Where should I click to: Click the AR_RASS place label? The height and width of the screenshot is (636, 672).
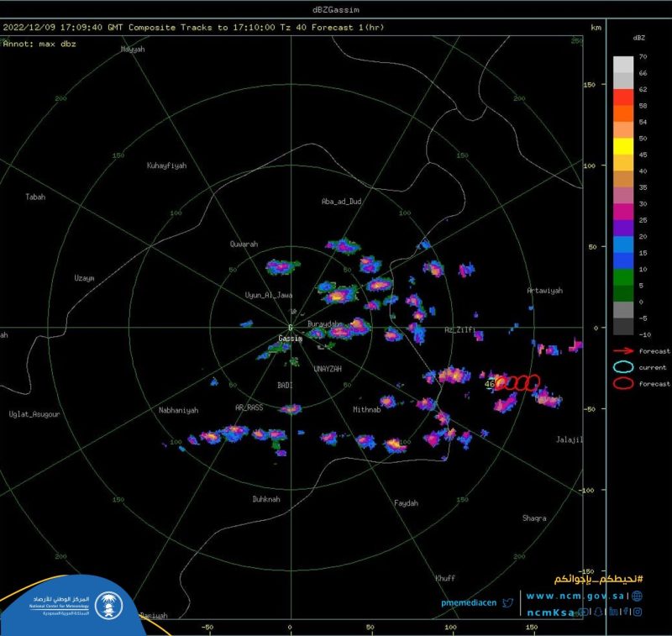tap(249, 407)
